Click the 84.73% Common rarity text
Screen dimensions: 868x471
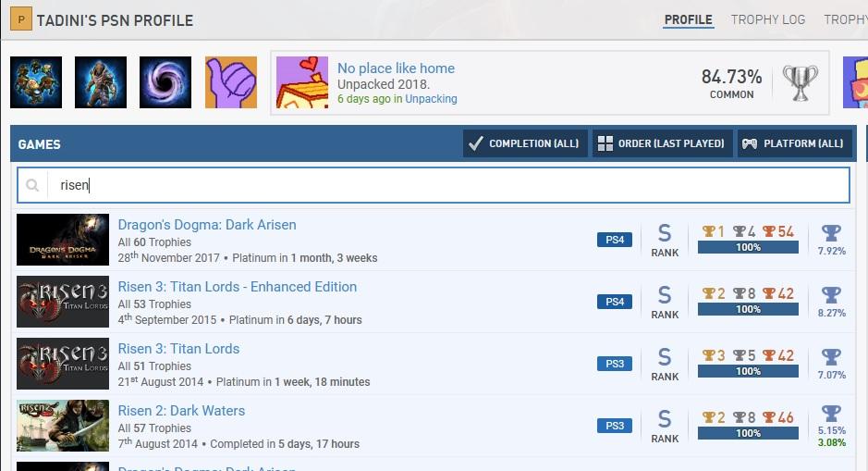731,83
